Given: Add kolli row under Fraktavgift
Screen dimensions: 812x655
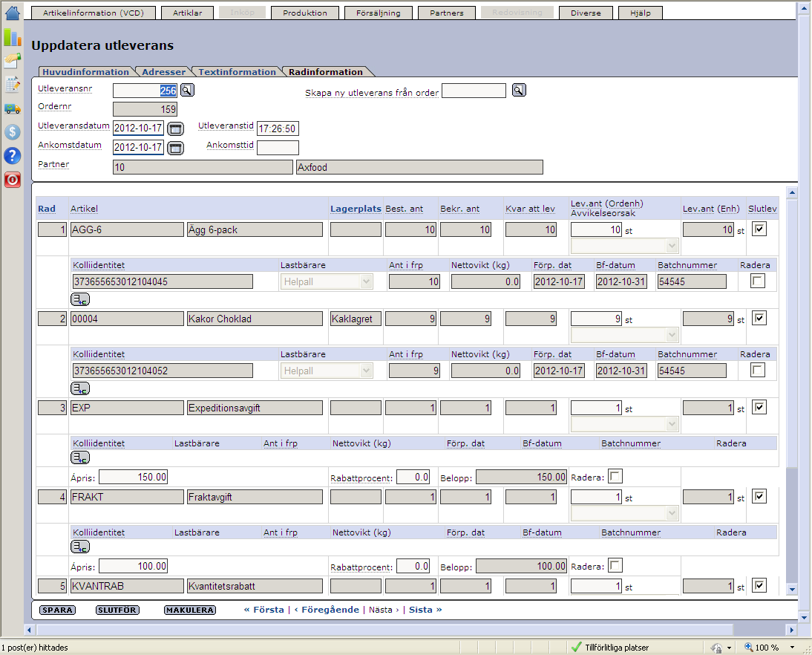Looking at the screenshot, I should pos(80,547).
